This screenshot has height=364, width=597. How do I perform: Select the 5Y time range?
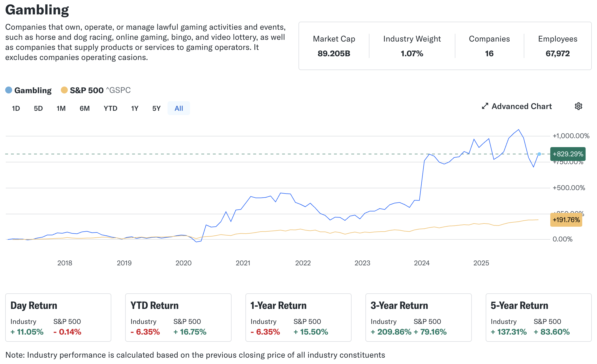156,108
